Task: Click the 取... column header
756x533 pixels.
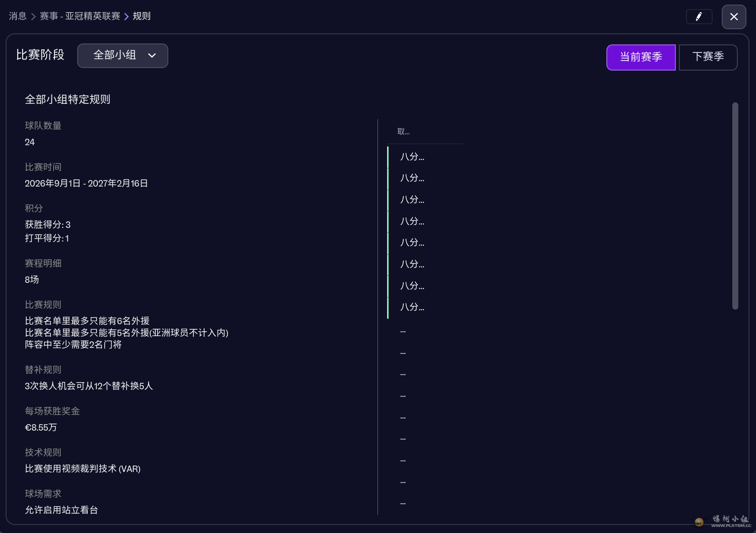Action: (x=404, y=132)
